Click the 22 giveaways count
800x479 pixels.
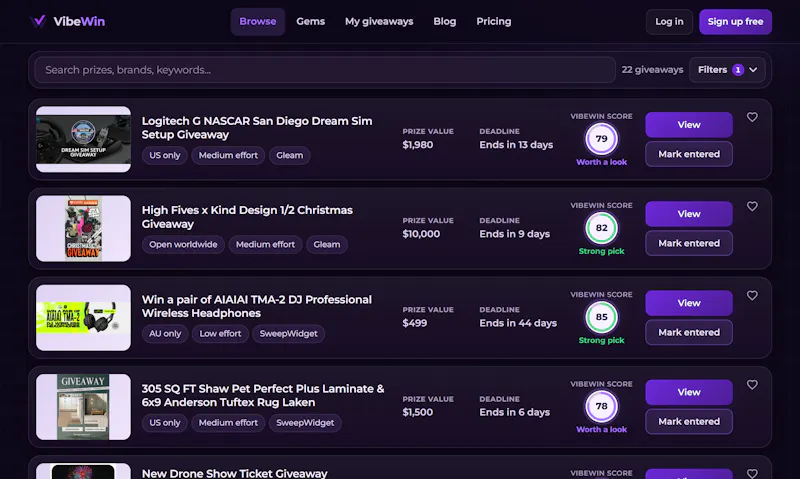652,70
